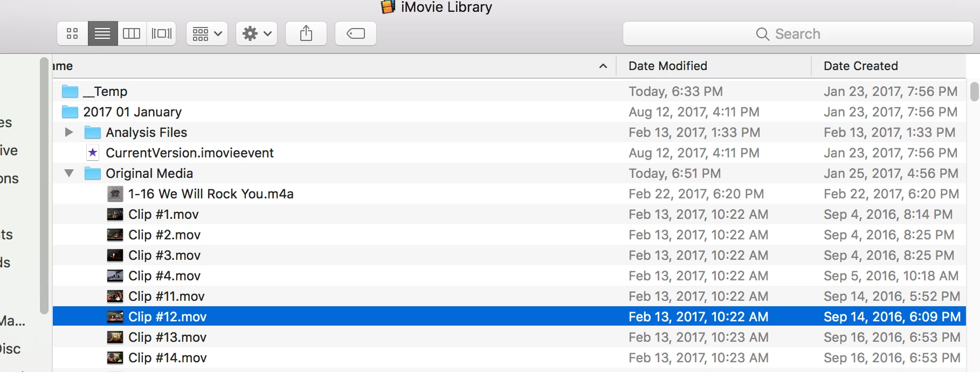Click Sep 14, 2016, 6:09 PM created date
Viewport: 980px width, 372px height.
coord(892,316)
